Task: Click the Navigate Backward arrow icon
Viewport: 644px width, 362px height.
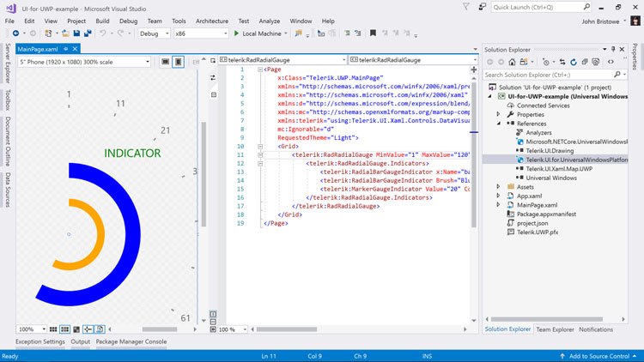Action: click(15, 33)
